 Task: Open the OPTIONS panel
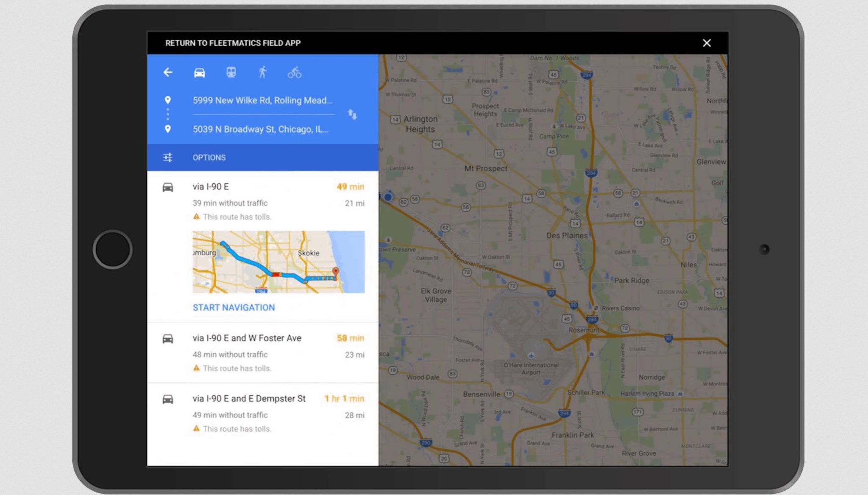point(209,157)
